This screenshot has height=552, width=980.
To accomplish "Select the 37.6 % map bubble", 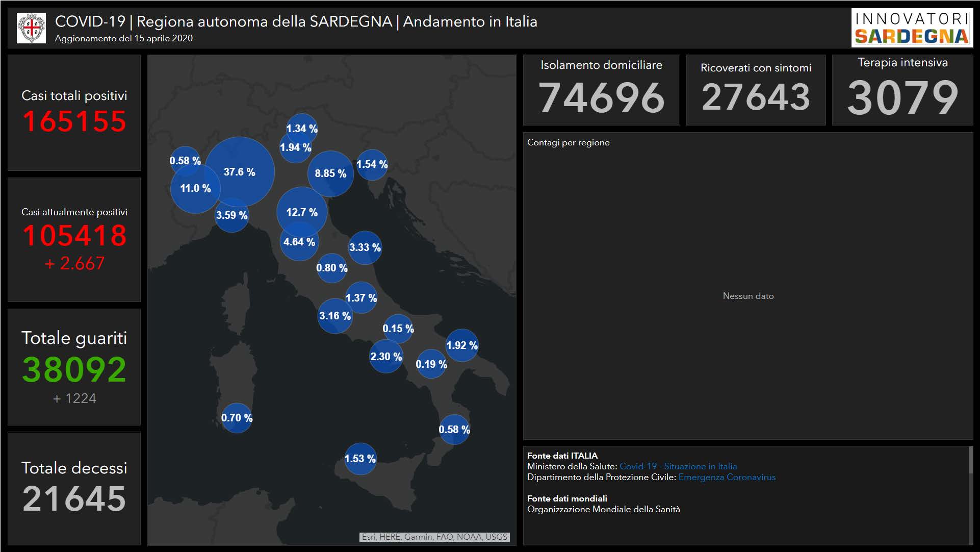I will click(240, 172).
